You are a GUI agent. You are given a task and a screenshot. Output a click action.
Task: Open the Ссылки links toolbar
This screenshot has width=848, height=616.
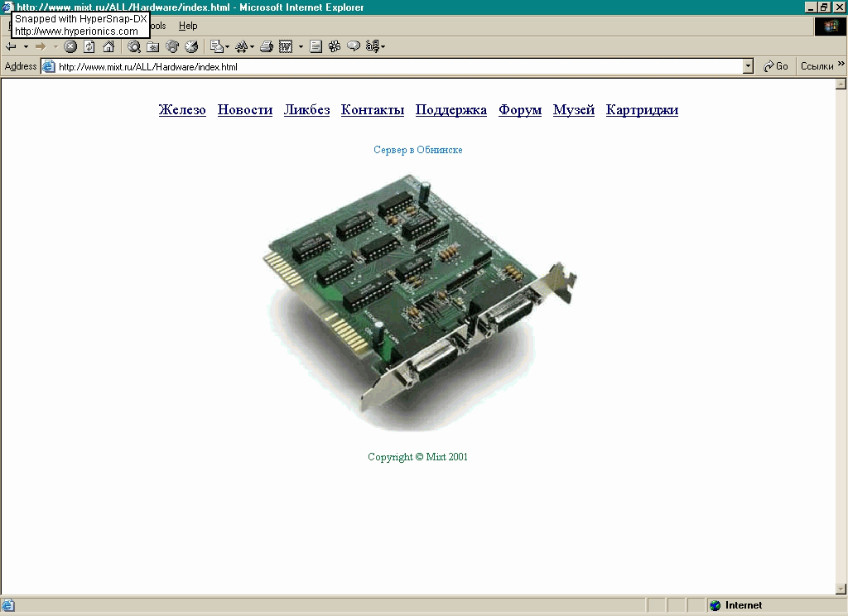pyautogui.click(x=817, y=66)
